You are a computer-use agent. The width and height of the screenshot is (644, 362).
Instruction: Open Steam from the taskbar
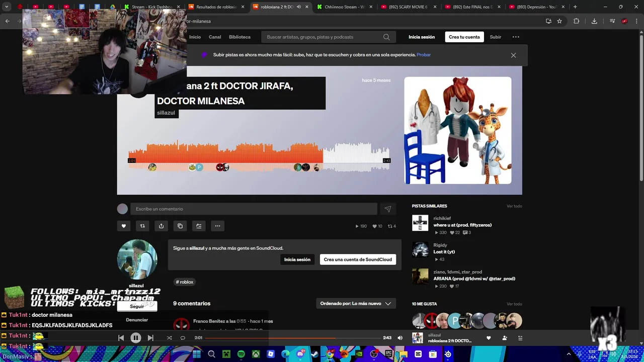point(315,354)
